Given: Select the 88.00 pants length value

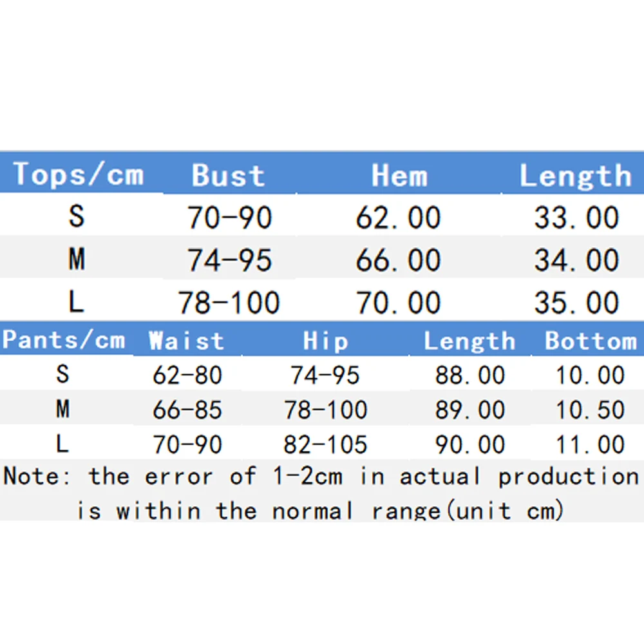Looking at the screenshot, I should 469,375.
